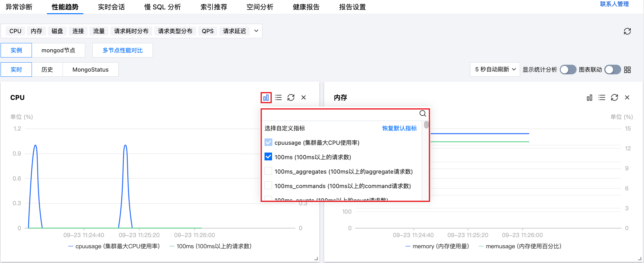Click the search magnifier in metric popup
The width and height of the screenshot is (644, 263).
pyautogui.click(x=423, y=113)
